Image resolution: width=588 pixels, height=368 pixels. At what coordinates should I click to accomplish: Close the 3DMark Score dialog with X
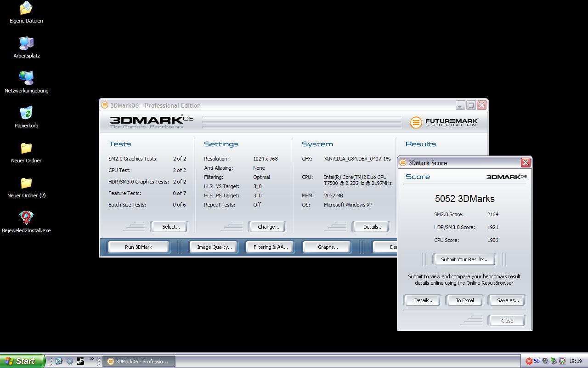(x=526, y=162)
